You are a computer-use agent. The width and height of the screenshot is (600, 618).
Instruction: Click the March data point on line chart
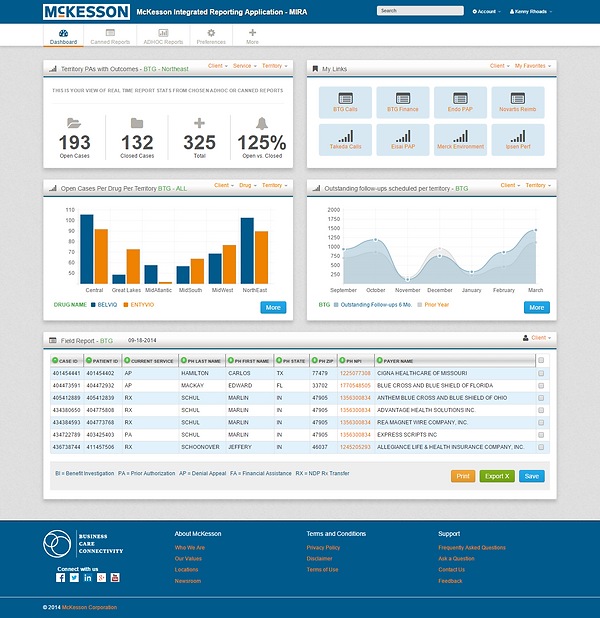pos(535,230)
